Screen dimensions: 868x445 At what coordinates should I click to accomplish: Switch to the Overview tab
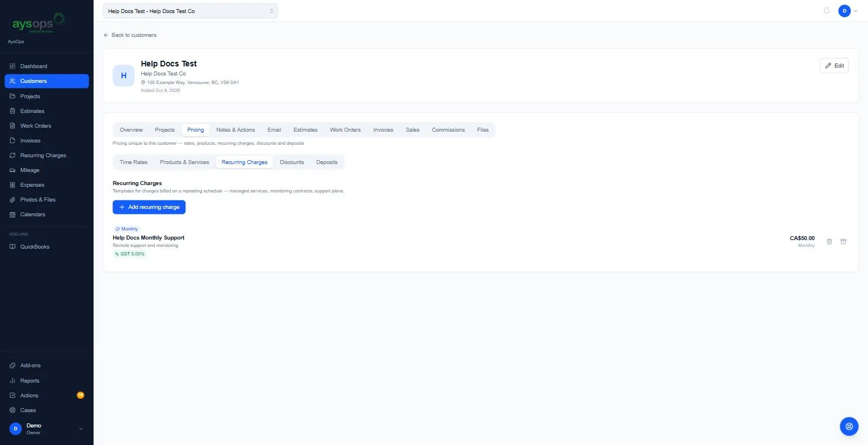[131, 129]
